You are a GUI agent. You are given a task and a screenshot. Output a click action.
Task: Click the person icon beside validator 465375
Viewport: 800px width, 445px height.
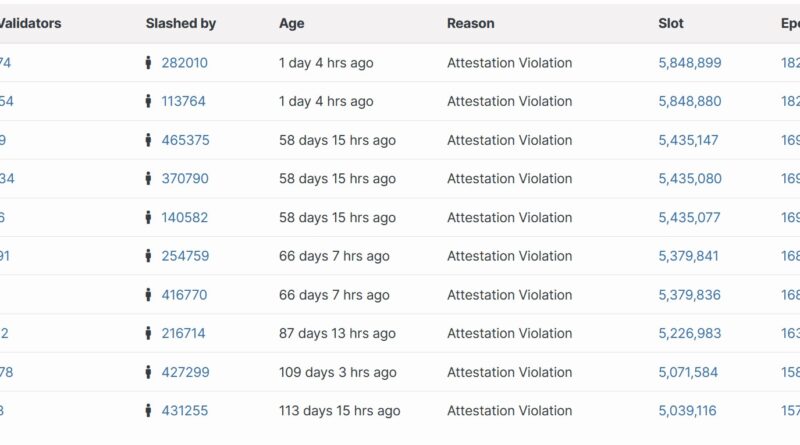pyautogui.click(x=149, y=140)
